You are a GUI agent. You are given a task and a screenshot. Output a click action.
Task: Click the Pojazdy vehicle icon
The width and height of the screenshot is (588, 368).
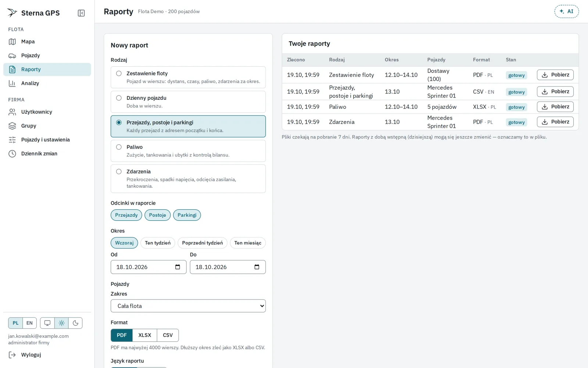[12, 56]
